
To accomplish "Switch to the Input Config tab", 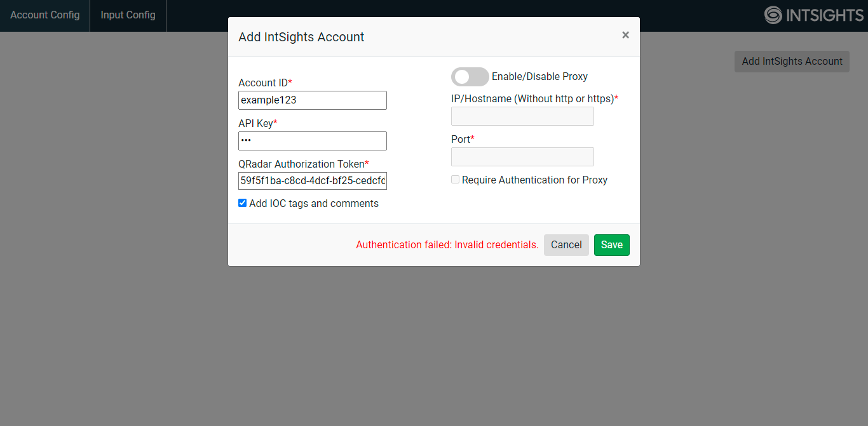I will click(128, 15).
